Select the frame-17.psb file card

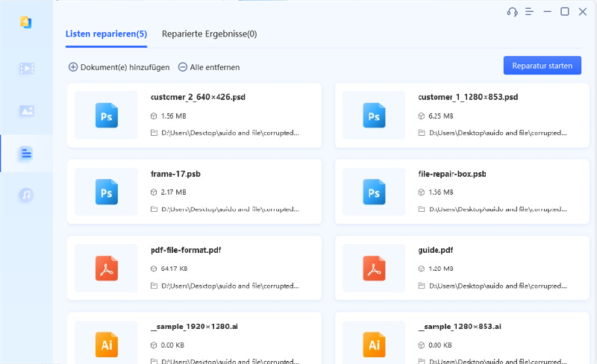pyautogui.click(x=194, y=192)
